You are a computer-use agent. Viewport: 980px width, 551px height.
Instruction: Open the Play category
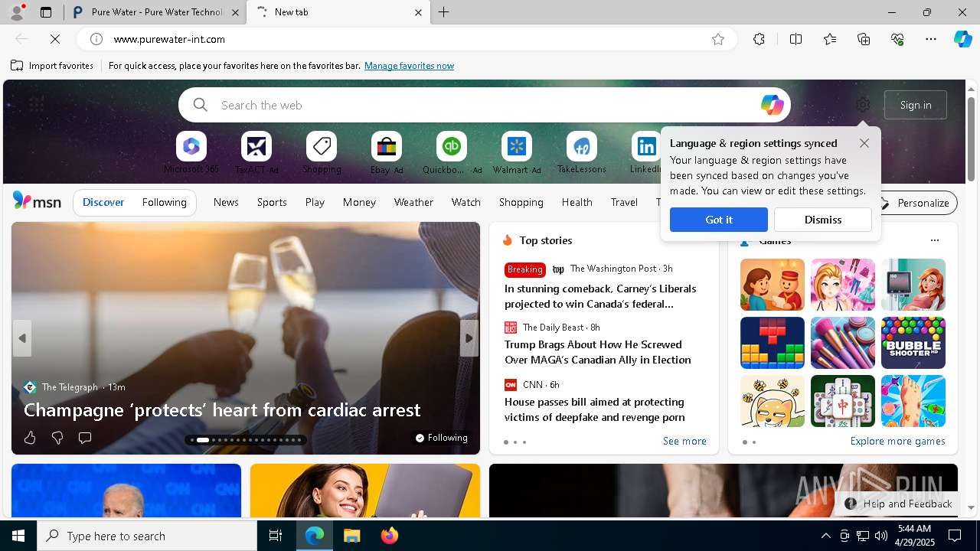tap(315, 202)
